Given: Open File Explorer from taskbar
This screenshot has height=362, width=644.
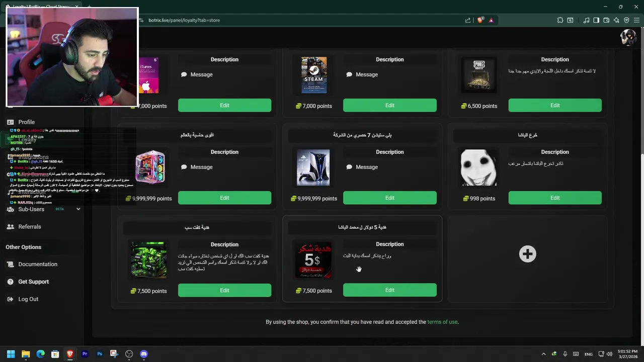Looking at the screenshot, I should coord(26,354).
